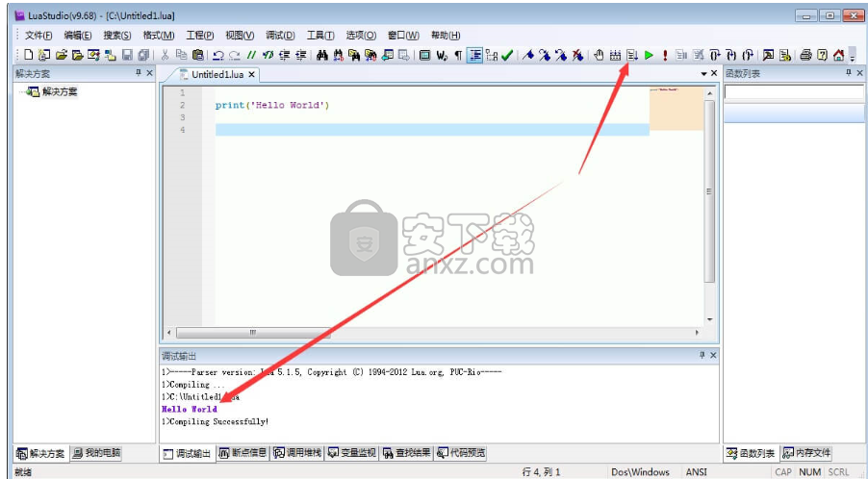
Task: Click the editor horizontal scrollbar thumb
Action: [253, 333]
